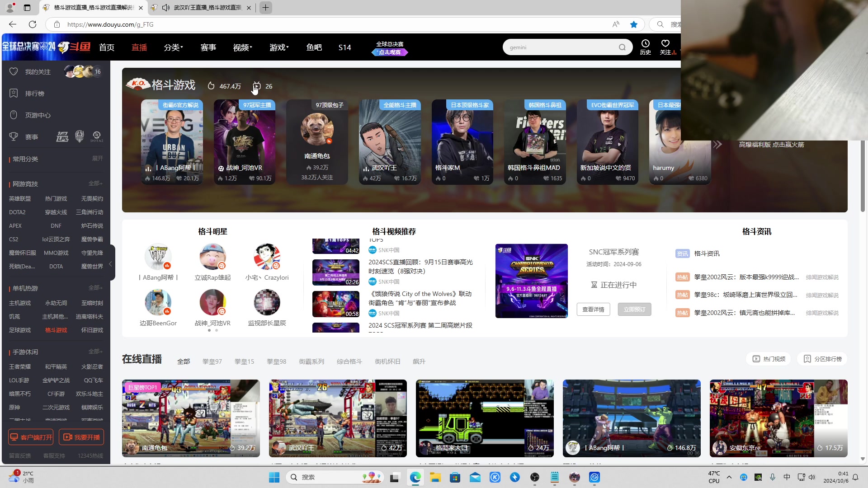The width and height of the screenshot is (868, 488).
Task: Open news 拳皇98c：坂崎琢磨上演世界级立回
Action: [x=745, y=295]
